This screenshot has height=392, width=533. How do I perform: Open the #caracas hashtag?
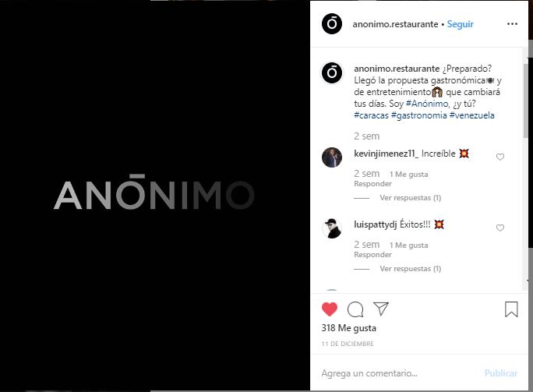371,115
